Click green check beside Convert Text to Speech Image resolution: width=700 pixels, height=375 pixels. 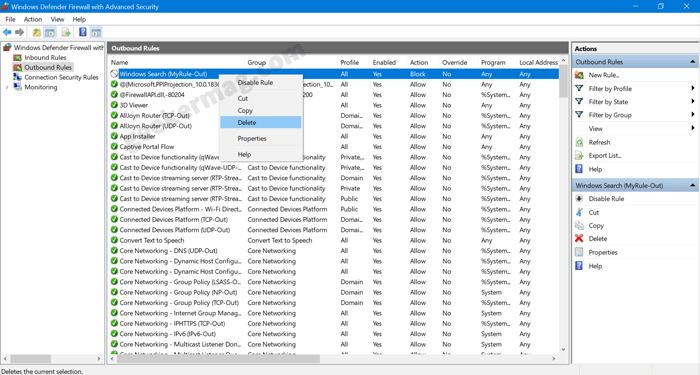click(x=114, y=240)
